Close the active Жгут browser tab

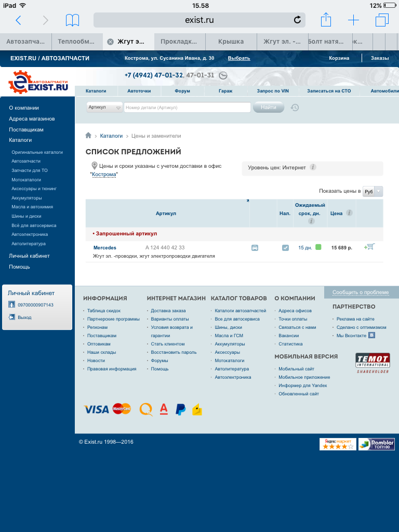tap(110, 42)
